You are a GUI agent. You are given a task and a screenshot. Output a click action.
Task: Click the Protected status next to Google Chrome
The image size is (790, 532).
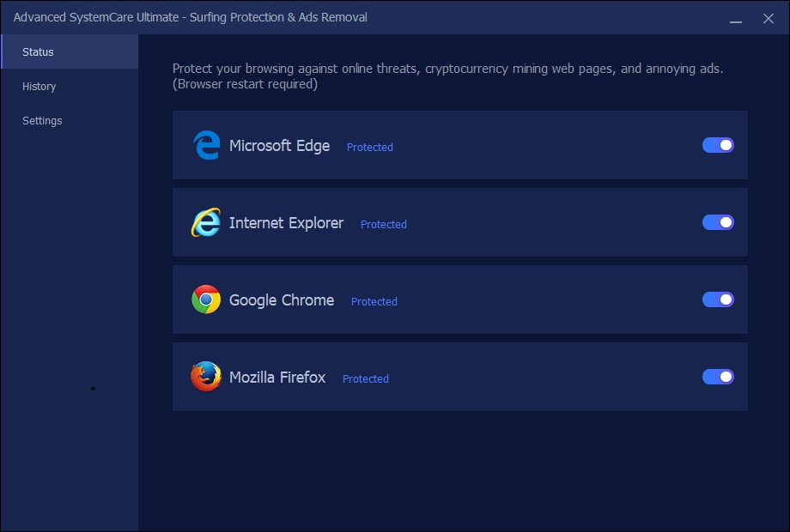point(374,301)
